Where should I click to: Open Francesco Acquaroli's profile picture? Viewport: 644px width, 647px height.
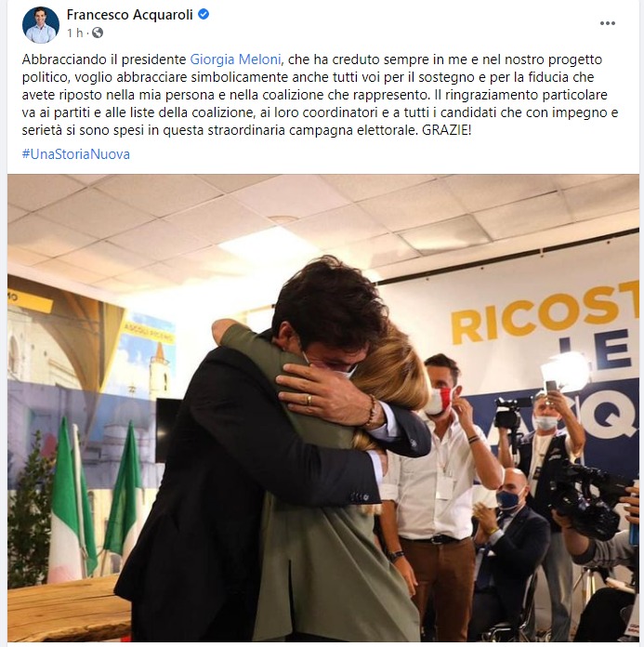tap(41, 25)
